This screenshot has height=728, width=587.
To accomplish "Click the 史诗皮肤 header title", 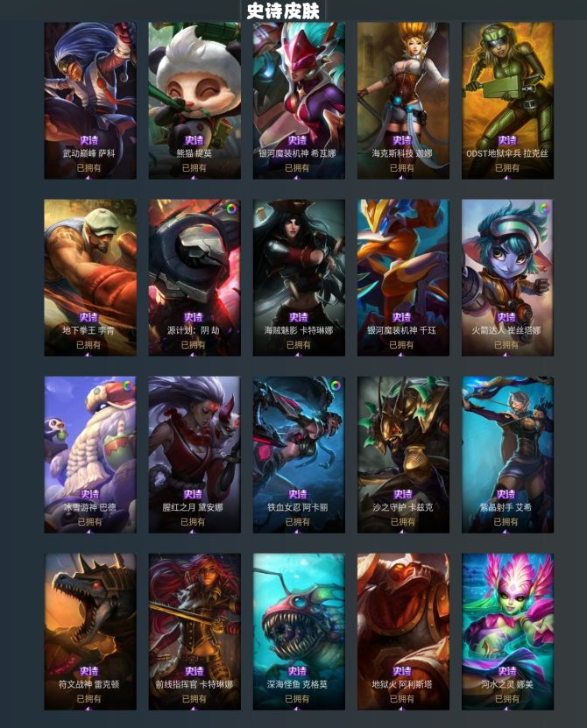I will 283,11.
